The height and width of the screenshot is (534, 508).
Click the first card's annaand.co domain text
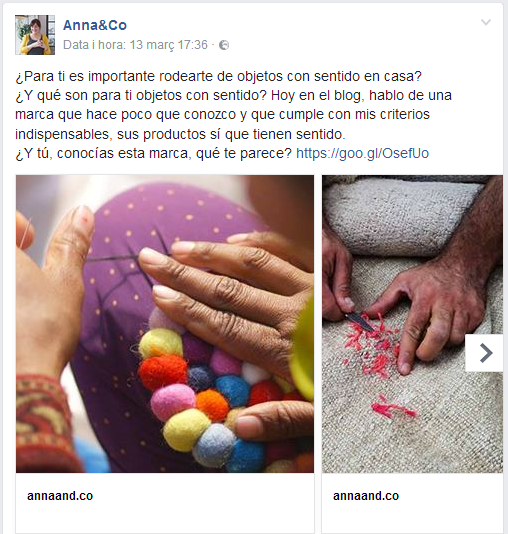coord(60,496)
